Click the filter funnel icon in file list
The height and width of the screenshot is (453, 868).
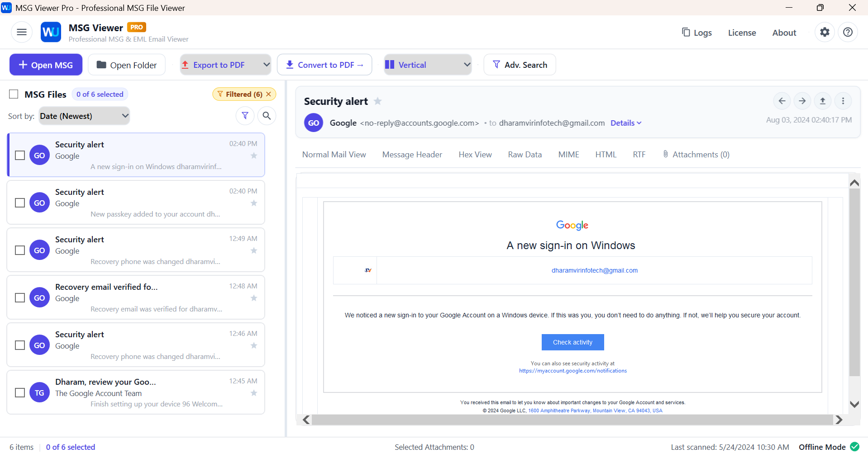[245, 116]
